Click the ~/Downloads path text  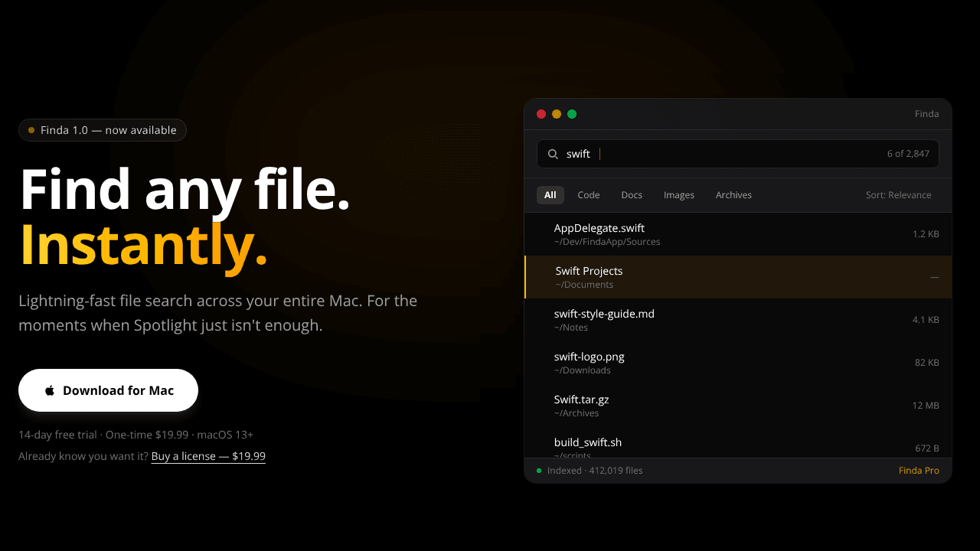tap(582, 370)
